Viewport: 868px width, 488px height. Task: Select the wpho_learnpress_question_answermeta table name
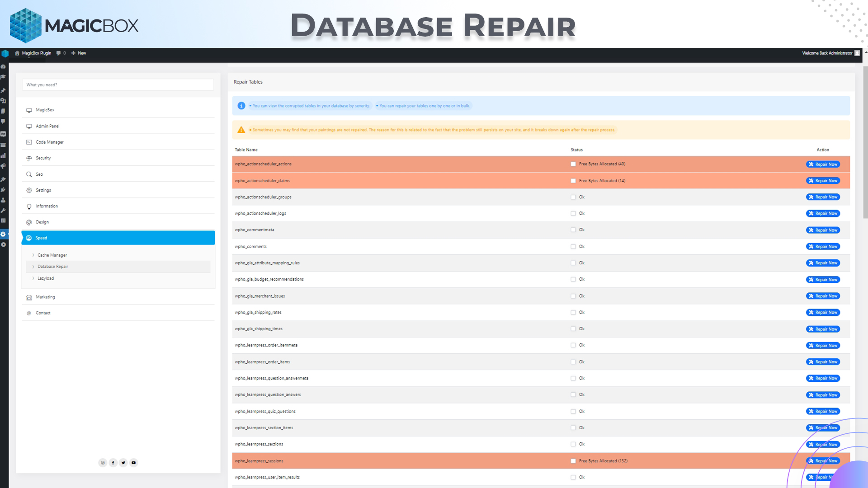click(x=272, y=379)
